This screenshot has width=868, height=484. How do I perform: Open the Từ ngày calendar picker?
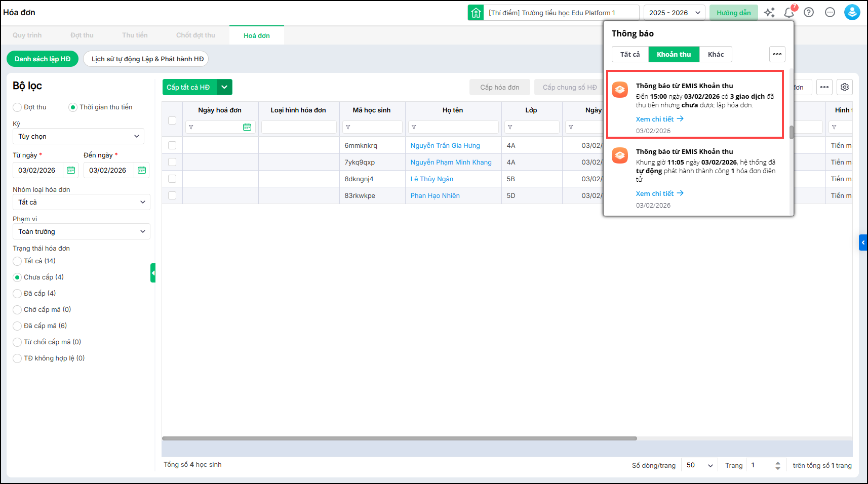pyautogui.click(x=71, y=170)
